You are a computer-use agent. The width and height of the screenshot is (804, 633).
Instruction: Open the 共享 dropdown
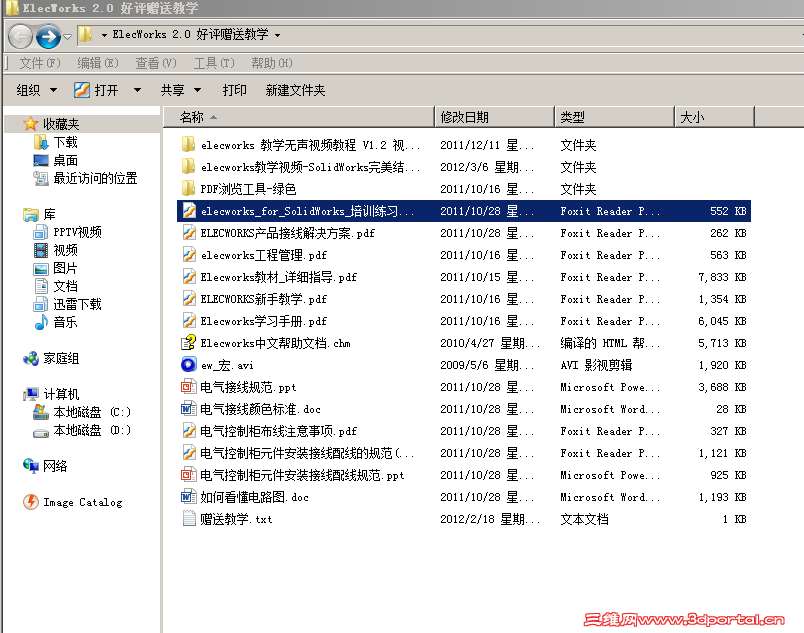coord(180,90)
